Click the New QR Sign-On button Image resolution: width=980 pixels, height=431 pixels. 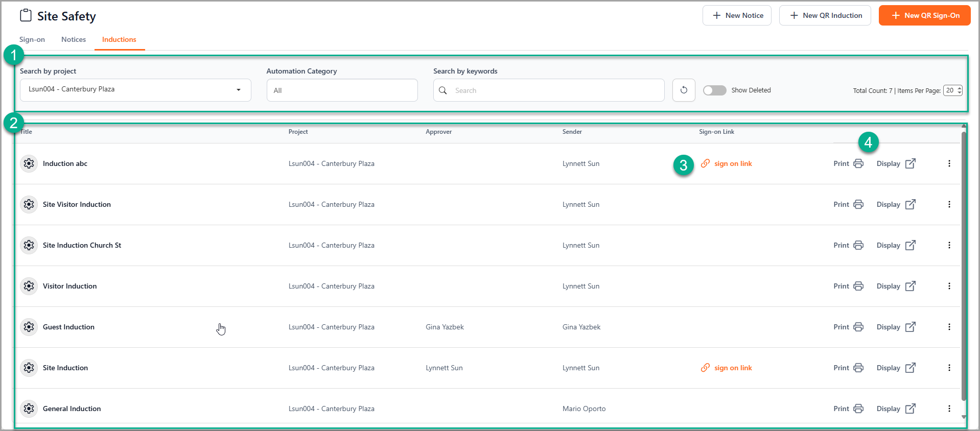click(924, 15)
